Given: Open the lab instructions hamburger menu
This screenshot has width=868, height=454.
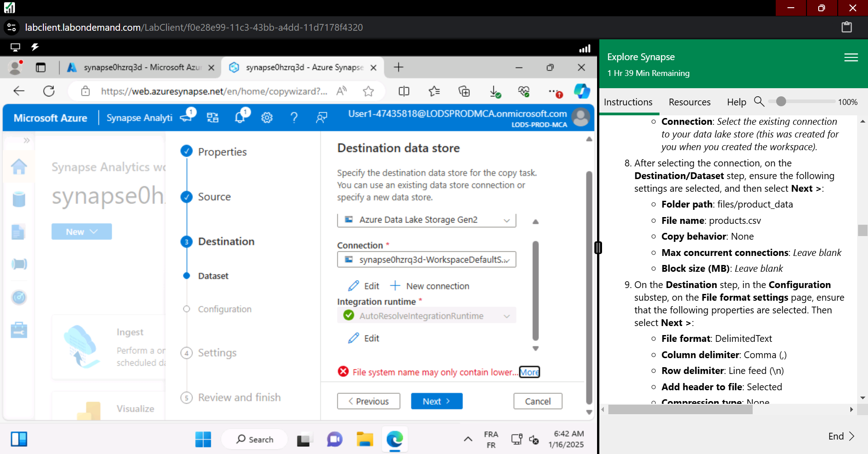Looking at the screenshot, I should click(x=851, y=57).
